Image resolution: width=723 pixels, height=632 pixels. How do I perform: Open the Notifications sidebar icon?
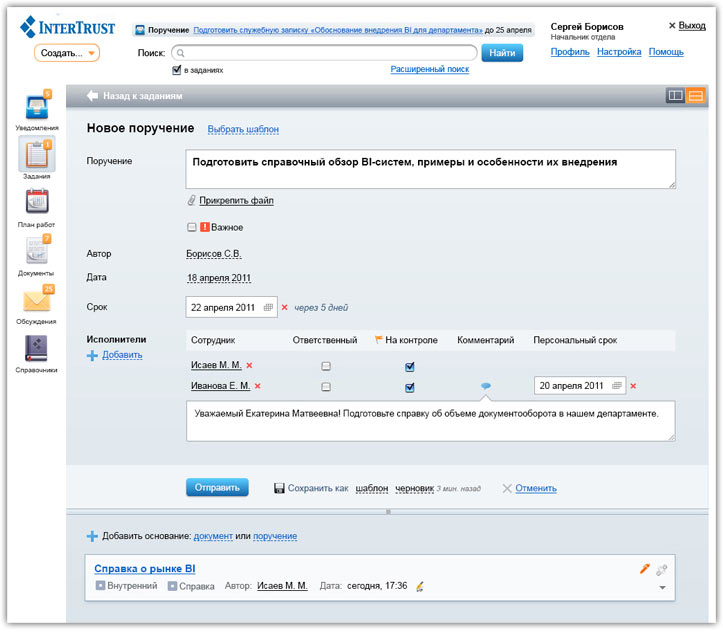click(x=37, y=108)
